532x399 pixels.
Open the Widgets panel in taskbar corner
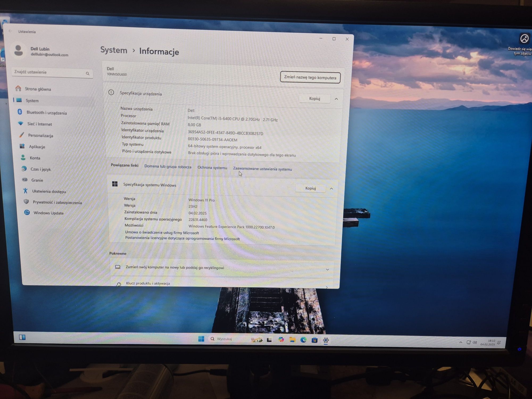pos(22,337)
